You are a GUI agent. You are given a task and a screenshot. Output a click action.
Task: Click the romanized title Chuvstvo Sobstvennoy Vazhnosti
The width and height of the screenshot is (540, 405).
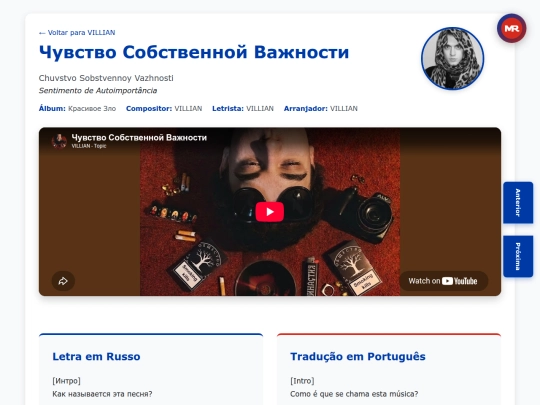tap(106, 78)
